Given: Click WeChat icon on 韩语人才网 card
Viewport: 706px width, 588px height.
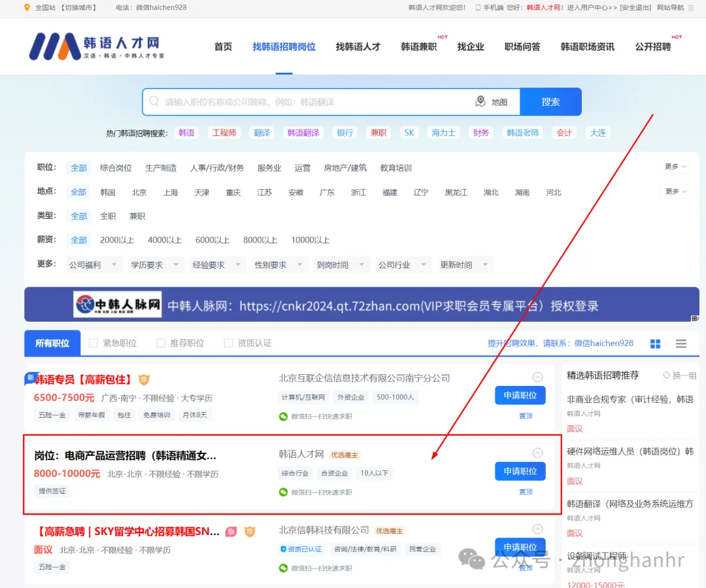Looking at the screenshot, I should (283, 492).
